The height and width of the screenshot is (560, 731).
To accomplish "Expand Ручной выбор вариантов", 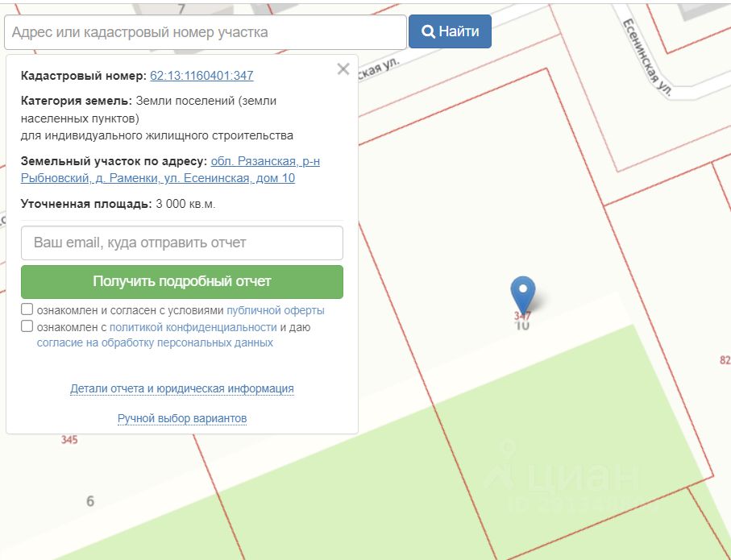I will tap(182, 418).
